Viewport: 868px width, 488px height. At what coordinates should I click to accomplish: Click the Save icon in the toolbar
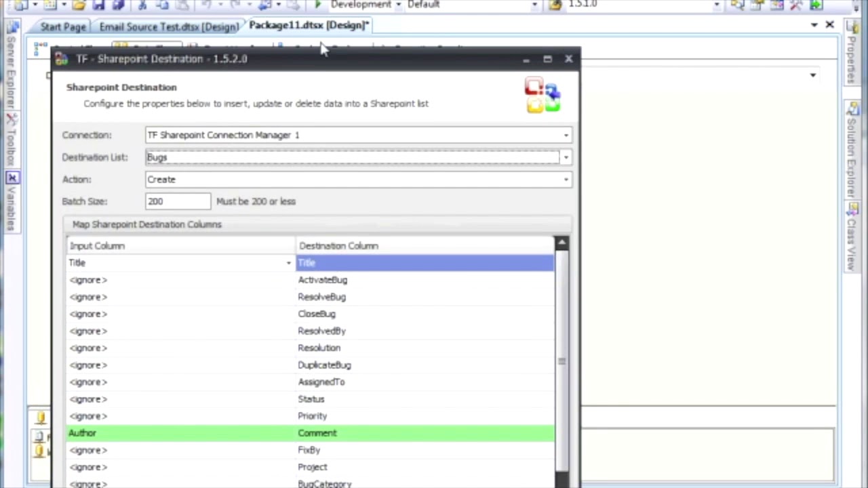click(99, 5)
